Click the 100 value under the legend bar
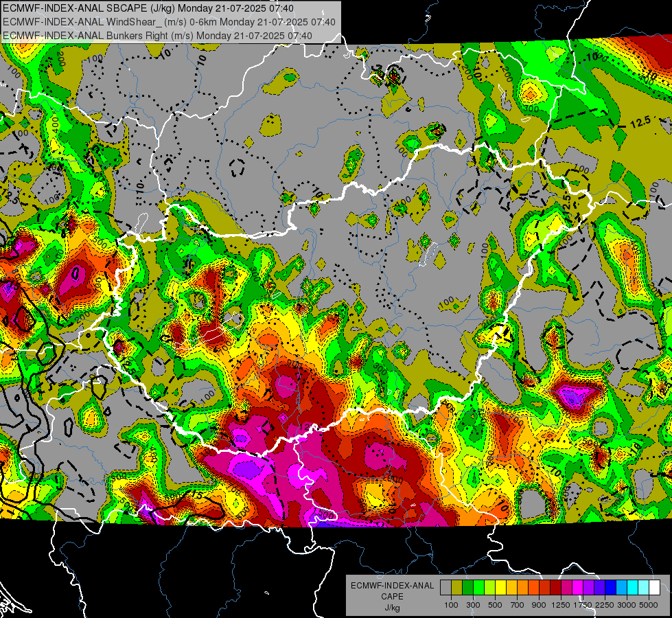This screenshot has height=618, width=672. coord(451,605)
